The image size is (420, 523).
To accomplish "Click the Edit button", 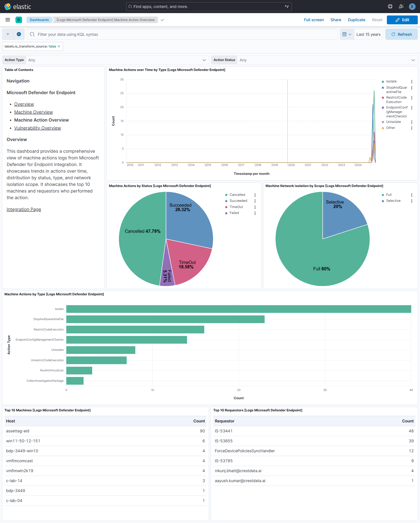I will pos(402,20).
